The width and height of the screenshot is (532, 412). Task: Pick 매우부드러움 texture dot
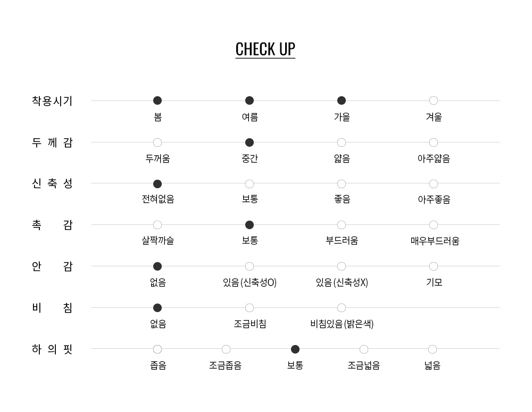pyautogui.click(x=434, y=225)
